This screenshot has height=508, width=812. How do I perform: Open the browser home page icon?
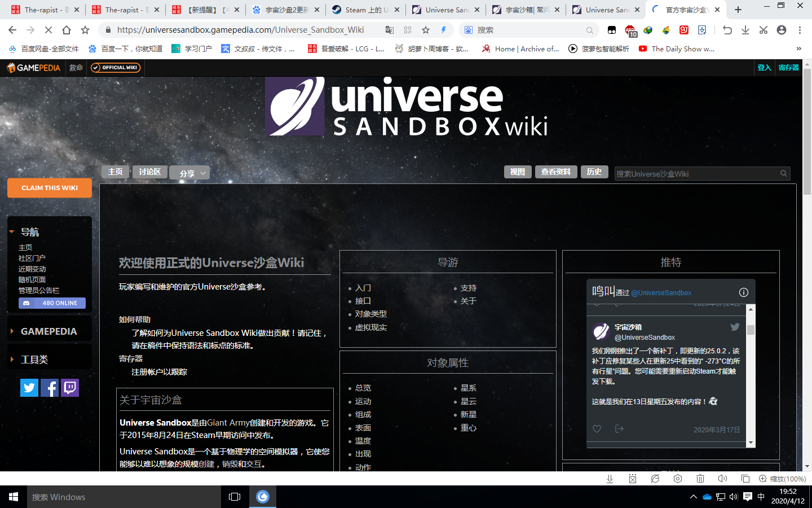click(67, 30)
